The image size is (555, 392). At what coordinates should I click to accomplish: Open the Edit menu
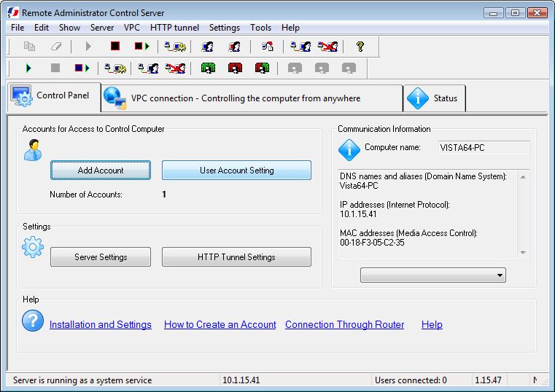tap(42, 28)
